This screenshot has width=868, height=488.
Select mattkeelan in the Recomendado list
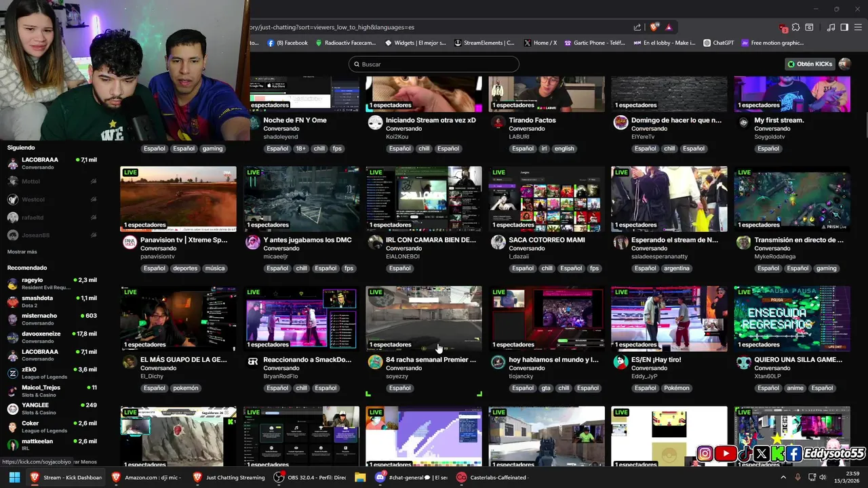pos(52,445)
